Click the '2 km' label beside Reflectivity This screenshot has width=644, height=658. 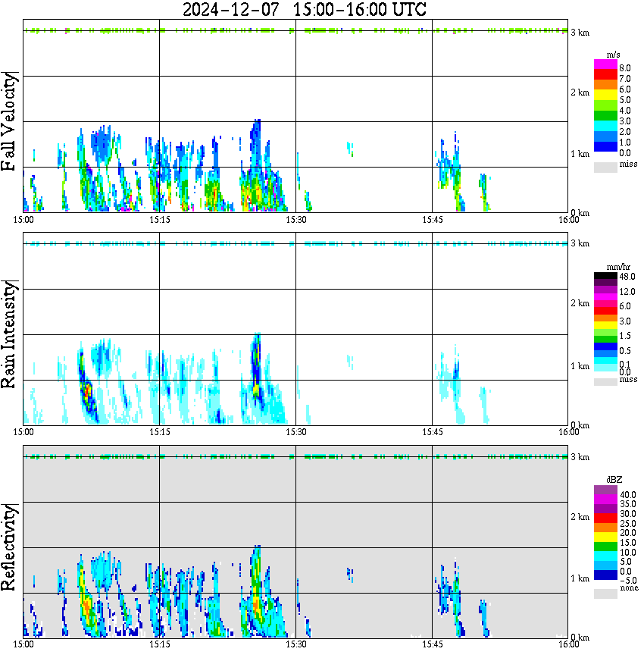click(580, 517)
